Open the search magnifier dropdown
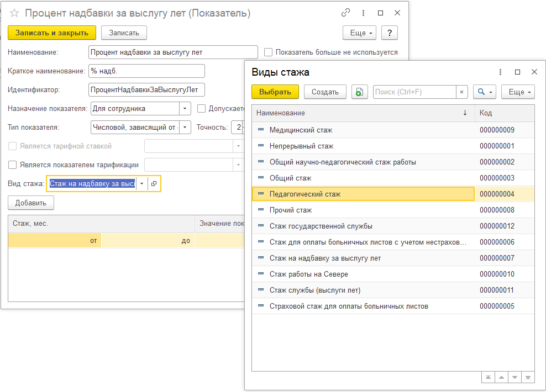Viewport: 546px width, 392px height. click(484, 92)
